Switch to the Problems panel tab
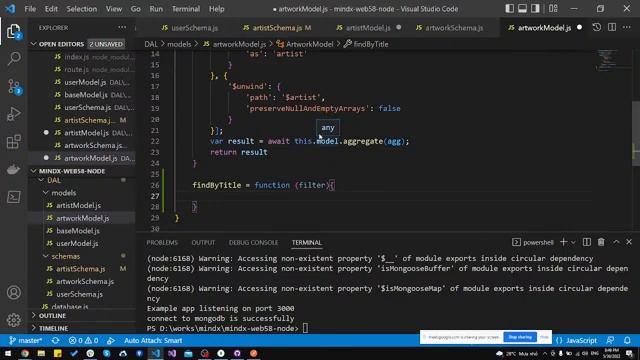 [x=162, y=242]
